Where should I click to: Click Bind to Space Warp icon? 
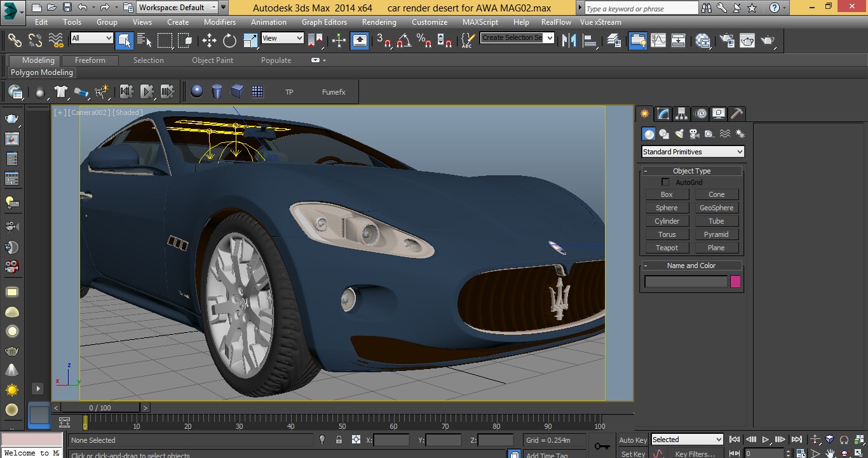[x=57, y=40]
